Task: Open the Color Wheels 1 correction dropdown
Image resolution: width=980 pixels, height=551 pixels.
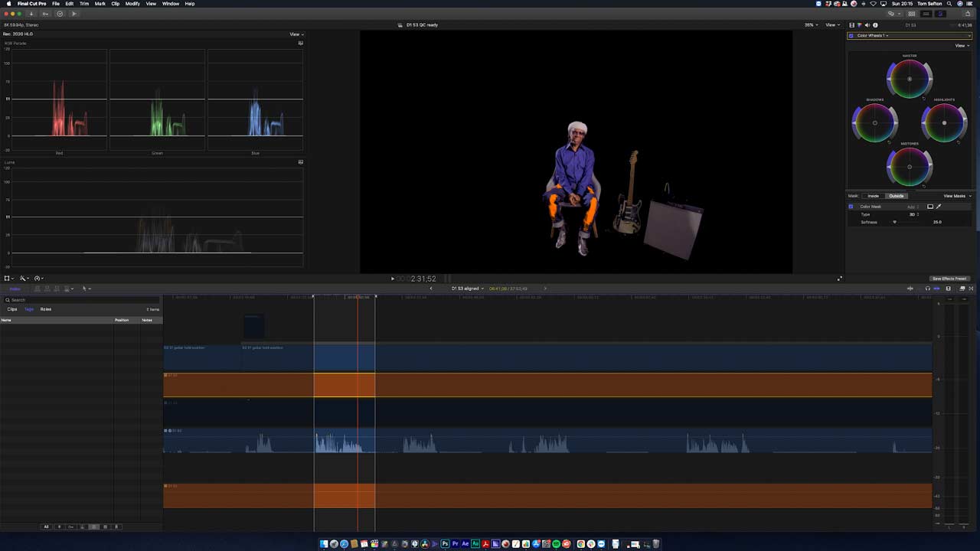Action: (873, 35)
